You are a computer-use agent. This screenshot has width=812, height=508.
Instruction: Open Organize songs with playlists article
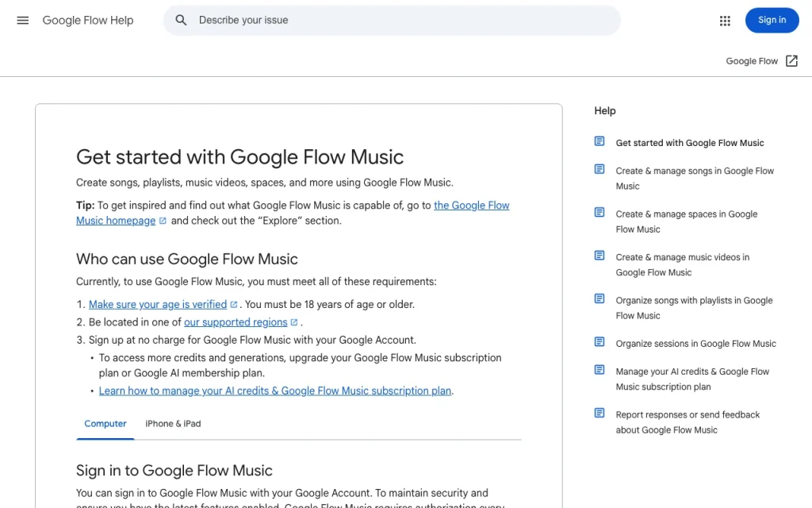coord(694,308)
